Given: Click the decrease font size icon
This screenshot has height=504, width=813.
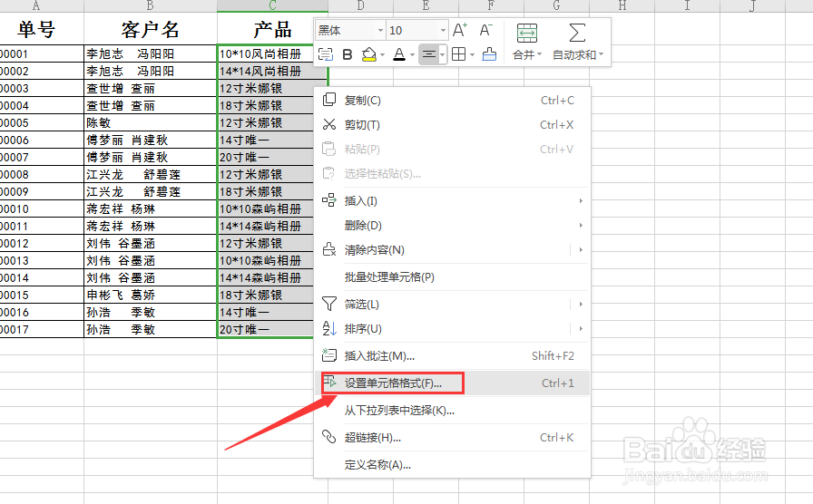Looking at the screenshot, I should pos(485,31).
